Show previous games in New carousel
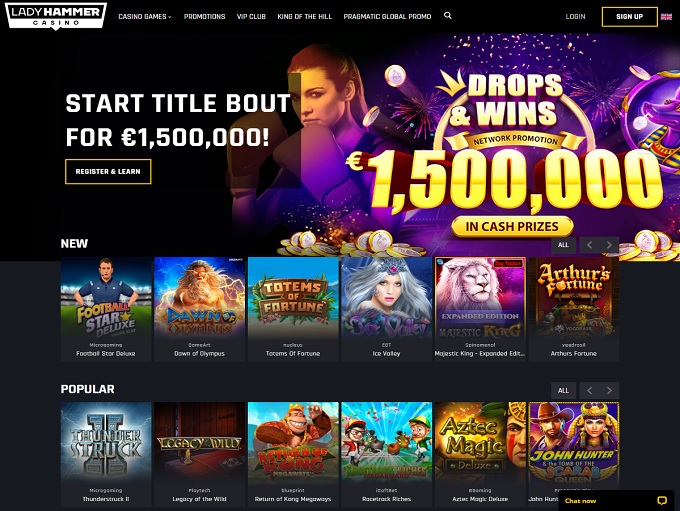Image resolution: width=680 pixels, height=511 pixels. [589, 245]
